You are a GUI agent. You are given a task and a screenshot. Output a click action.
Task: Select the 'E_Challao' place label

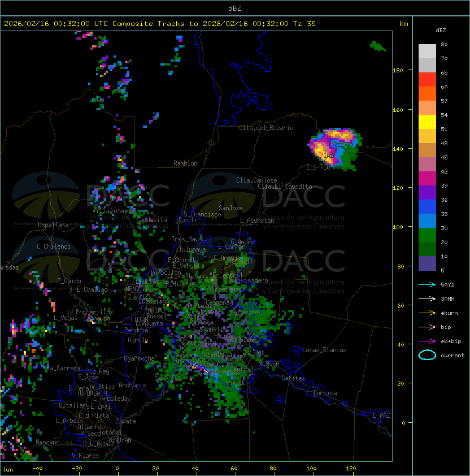92,289
